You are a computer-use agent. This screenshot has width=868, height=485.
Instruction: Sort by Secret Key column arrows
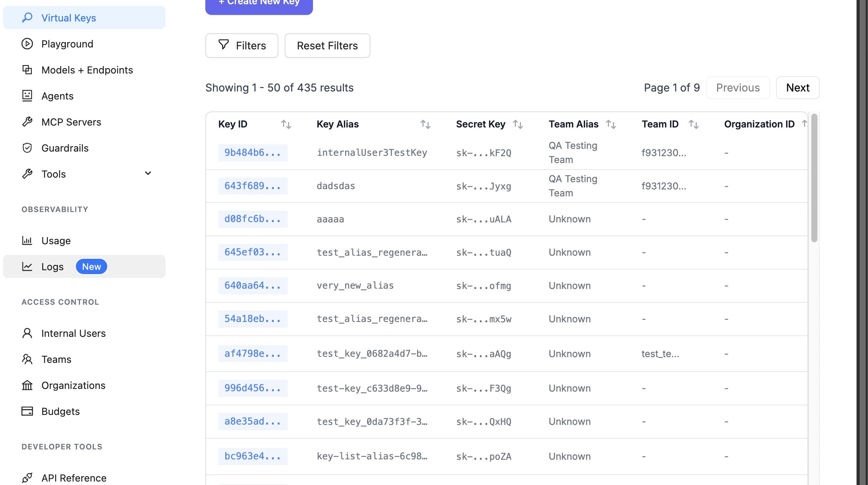point(518,124)
